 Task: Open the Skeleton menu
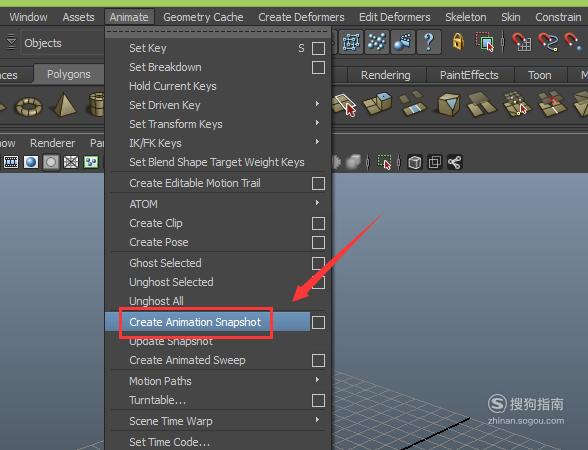466,17
